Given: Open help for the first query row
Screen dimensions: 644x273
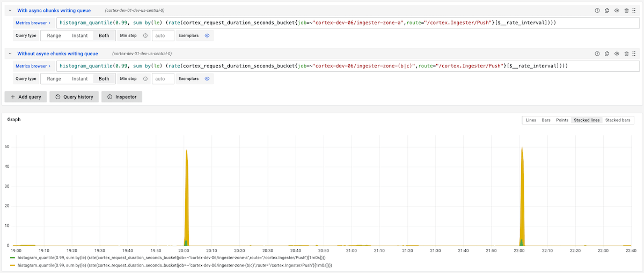Looking at the screenshot, I should pyautogui.click(x=597, y=10).
